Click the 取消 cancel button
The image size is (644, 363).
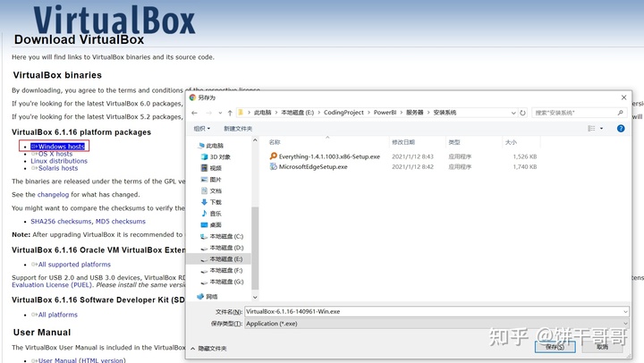[x=602, y=347]
